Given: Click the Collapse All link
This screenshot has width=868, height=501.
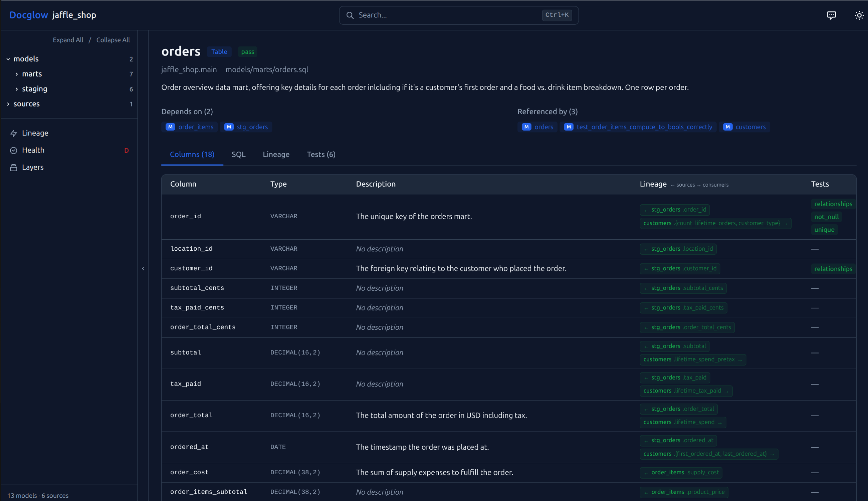Looking at the screenshot, I should [x=113, y=40].
